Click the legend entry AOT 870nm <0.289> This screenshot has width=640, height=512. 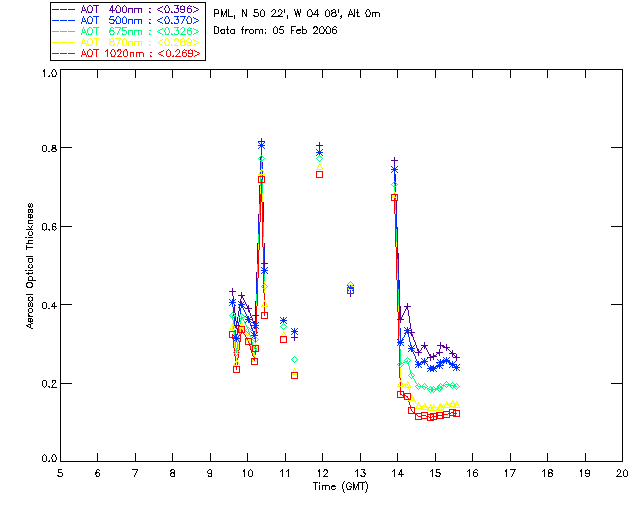pyautogui.click(x=127, y=42)
